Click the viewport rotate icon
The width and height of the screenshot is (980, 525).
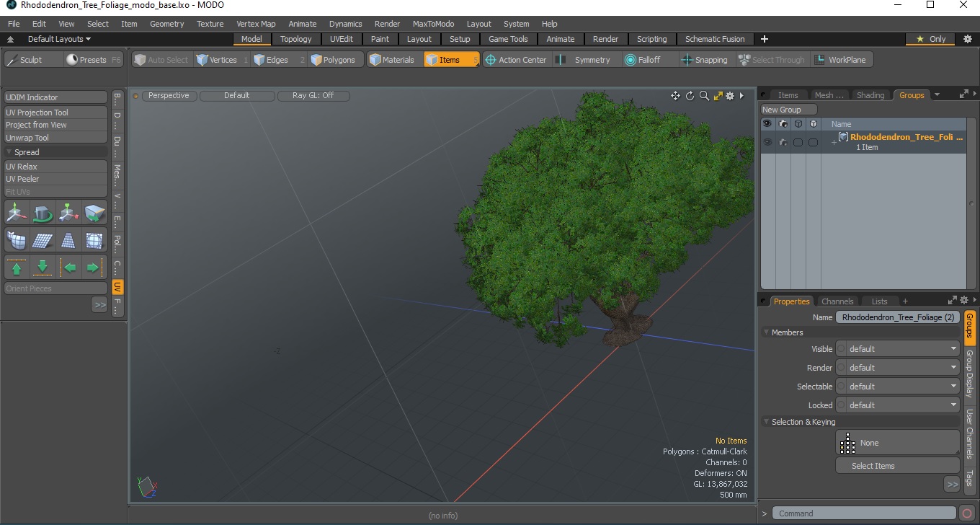click(690, 96)
